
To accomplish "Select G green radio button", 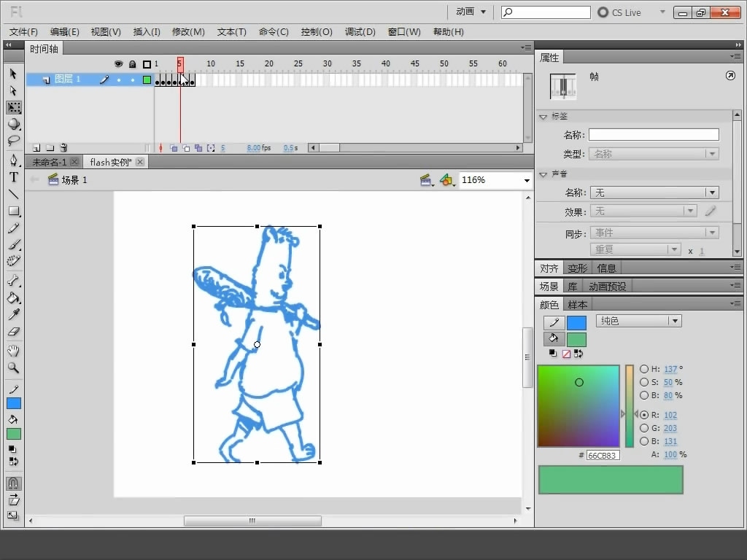I will 644,428.
